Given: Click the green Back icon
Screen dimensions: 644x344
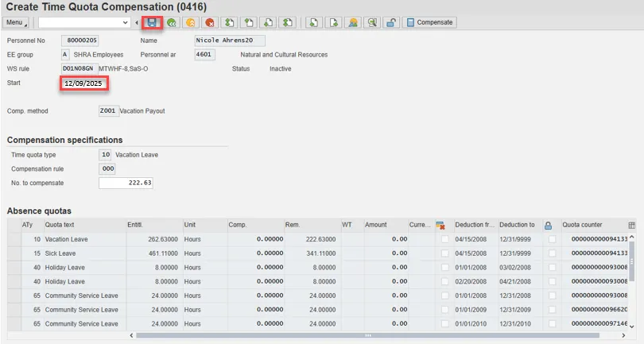Looking at the screenshot, I should [171, 22].
